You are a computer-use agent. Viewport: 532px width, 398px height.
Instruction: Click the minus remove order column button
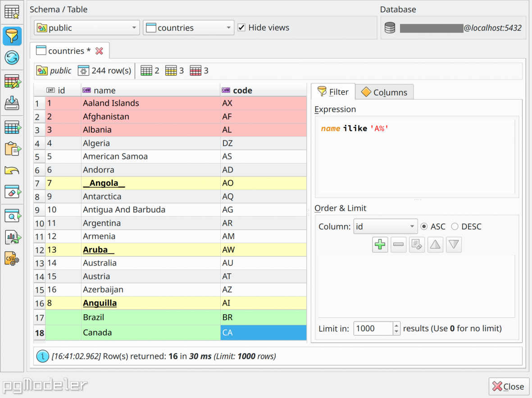click(x=398, y=244)
